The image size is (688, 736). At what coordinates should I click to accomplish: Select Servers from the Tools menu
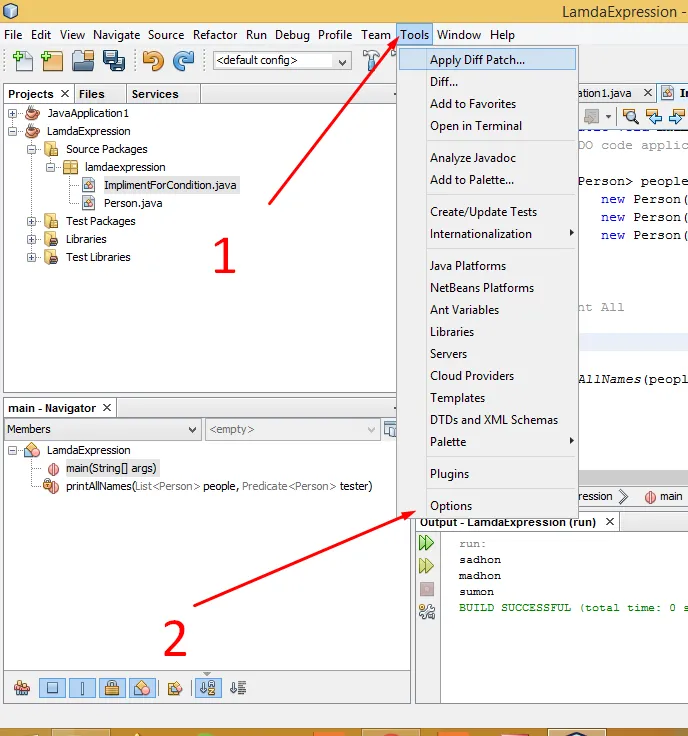point(488,354)
